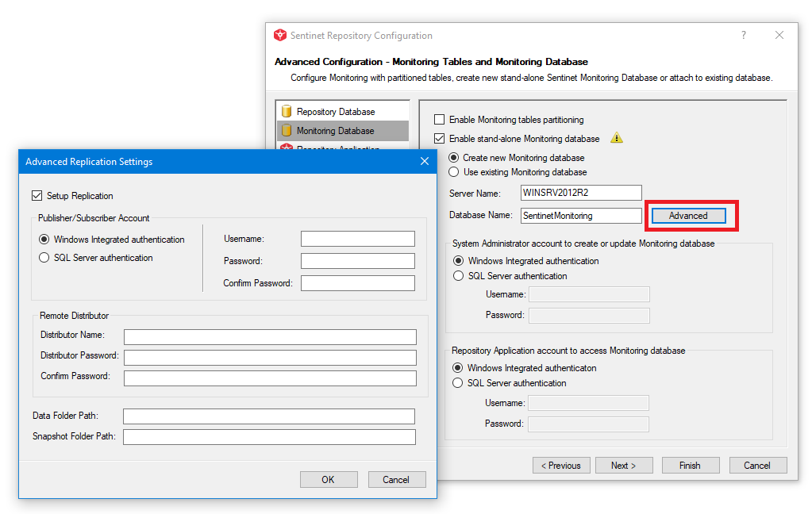Click the Repository Database cylinder icon

pyautogui.click(x=287, y=111)
